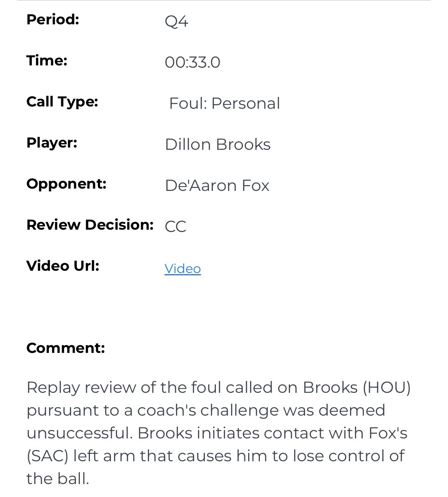Click the Player label
The width and height of the screenshot is (448, 497).
pyautogui.click(x=52, y=143)
